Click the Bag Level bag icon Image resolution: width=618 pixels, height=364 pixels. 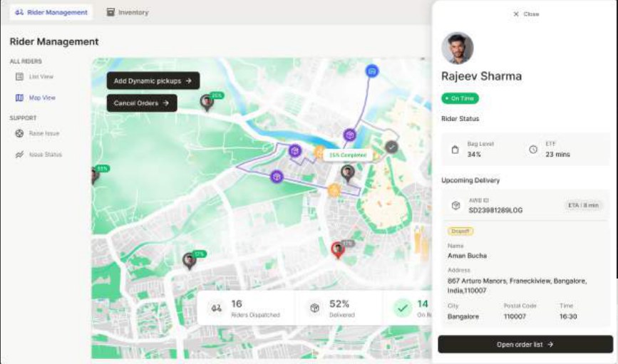[455, 150]
